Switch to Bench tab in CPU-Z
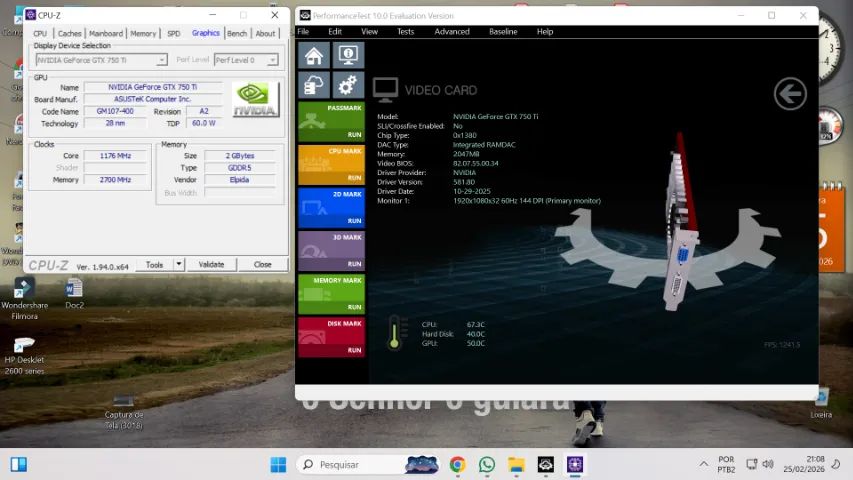Image resolution: width=853 pixels, height=480 pixels. point(237,34)
